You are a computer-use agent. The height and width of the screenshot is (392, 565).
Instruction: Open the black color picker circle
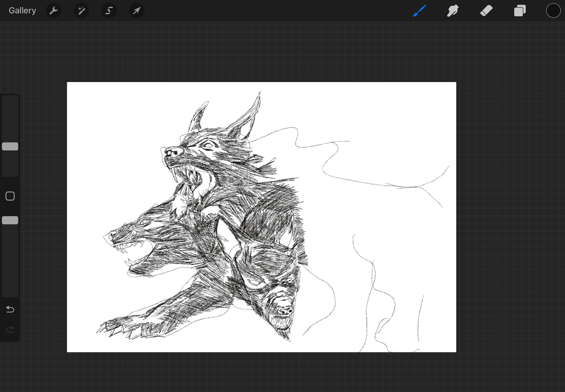coord(553,11)
